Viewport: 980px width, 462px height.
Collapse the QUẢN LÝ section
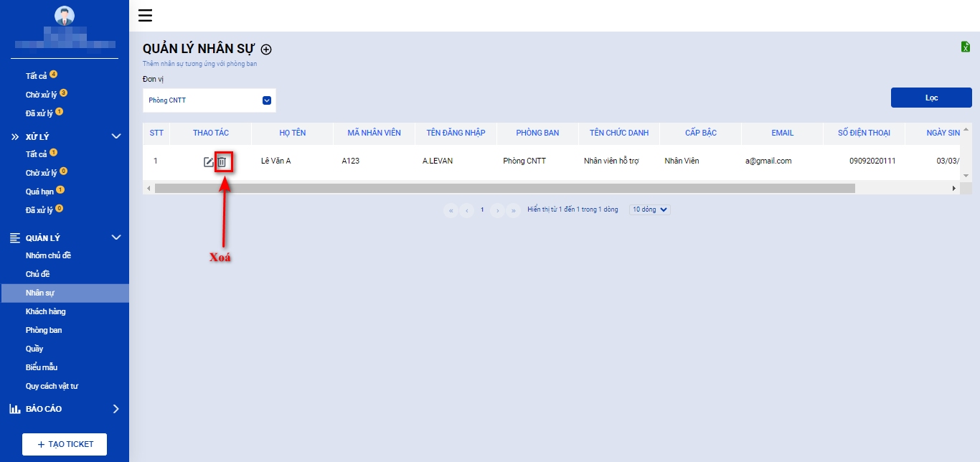[116, 237]
